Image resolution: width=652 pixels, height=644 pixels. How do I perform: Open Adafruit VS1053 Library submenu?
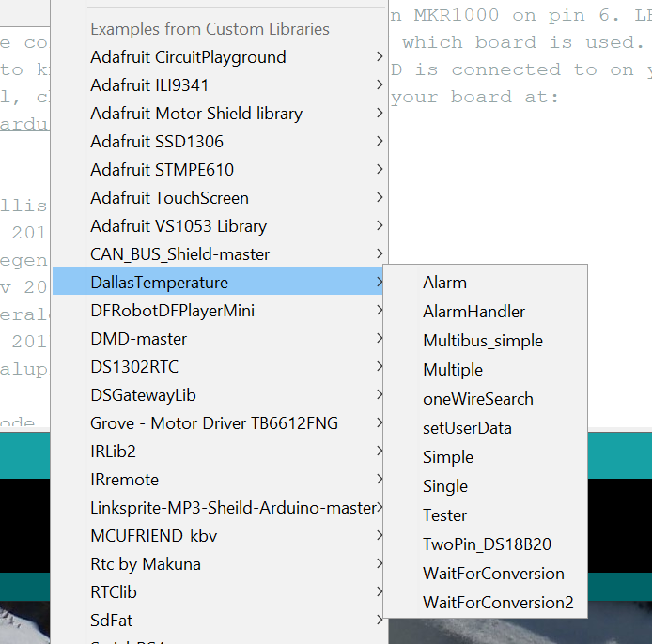[220, 226]
